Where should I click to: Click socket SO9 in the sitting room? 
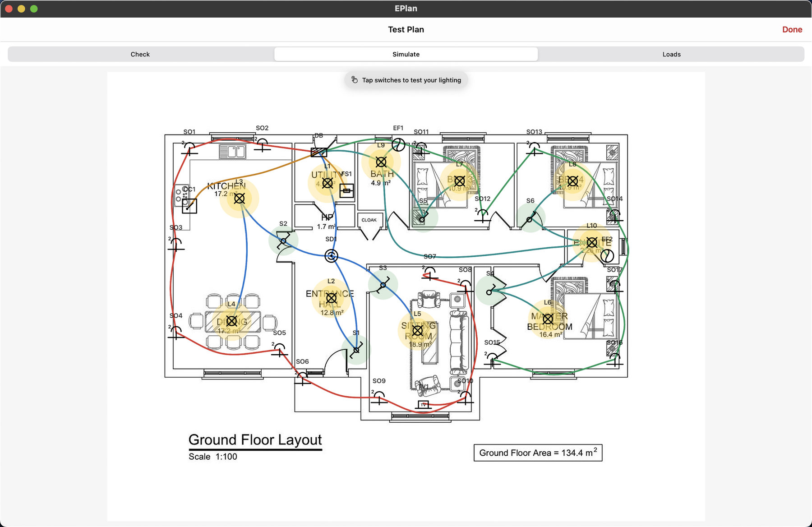(x=379, y=398)
